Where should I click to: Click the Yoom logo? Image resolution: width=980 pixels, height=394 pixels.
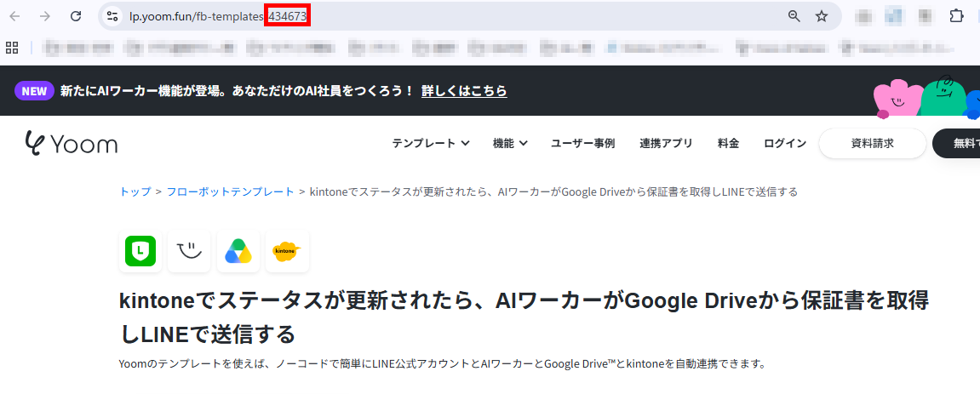tap(72, 143)
